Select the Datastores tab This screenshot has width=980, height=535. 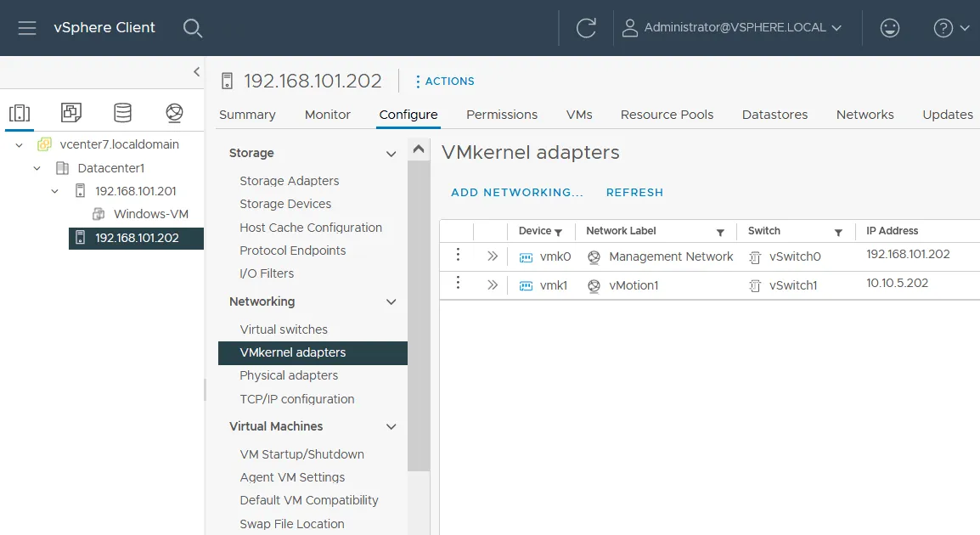774,114
